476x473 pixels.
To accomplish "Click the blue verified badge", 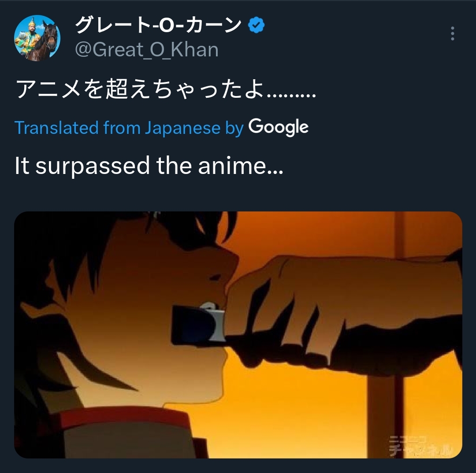I will [256, 25].
